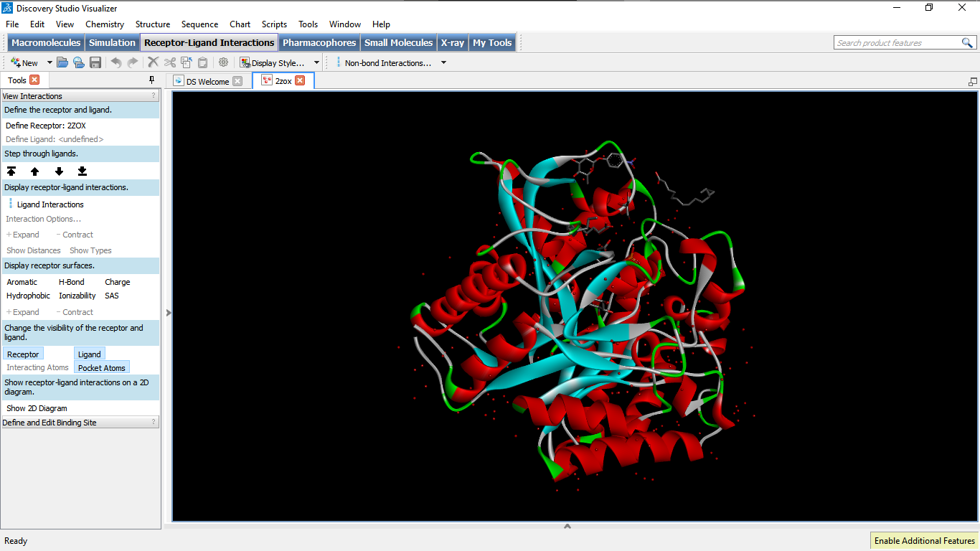Switch to X-ray tool tab

pos(452,42)
